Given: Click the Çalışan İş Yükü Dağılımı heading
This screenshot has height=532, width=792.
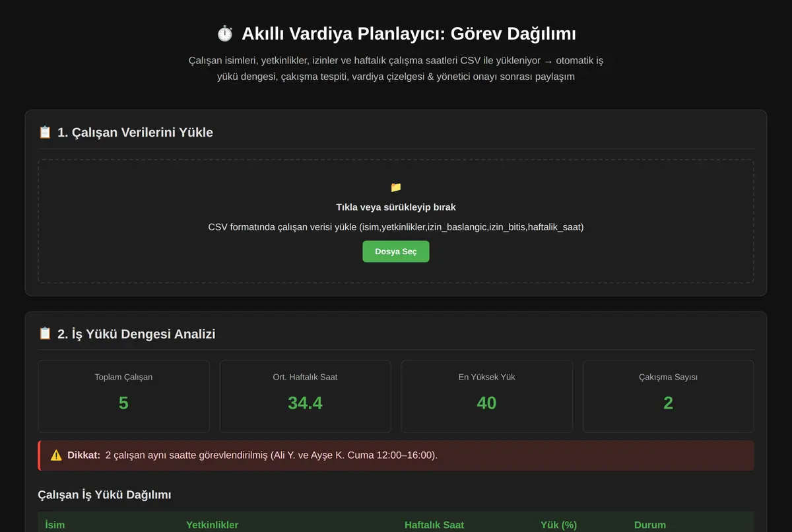Looking at the screenshot, I should coord(104,494).
